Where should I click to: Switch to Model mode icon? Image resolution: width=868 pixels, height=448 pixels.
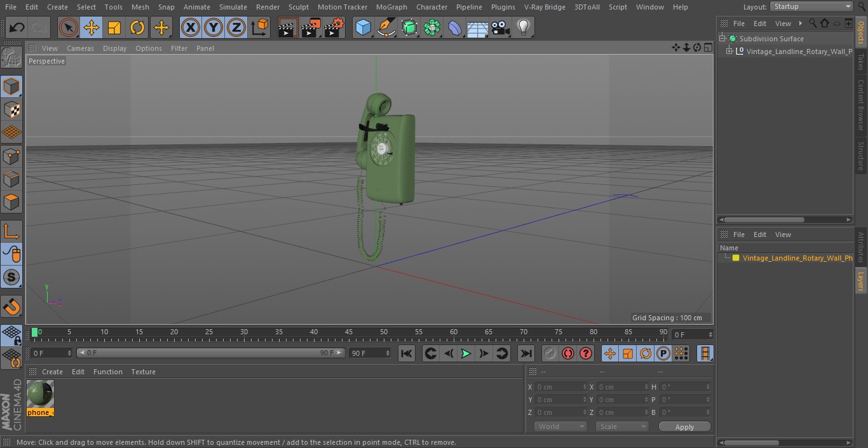pos(11,86)
